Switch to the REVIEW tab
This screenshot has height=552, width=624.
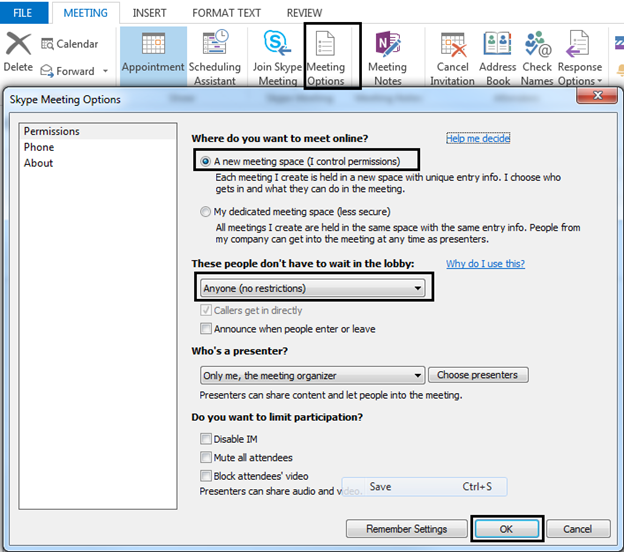(x=304, y=13)
